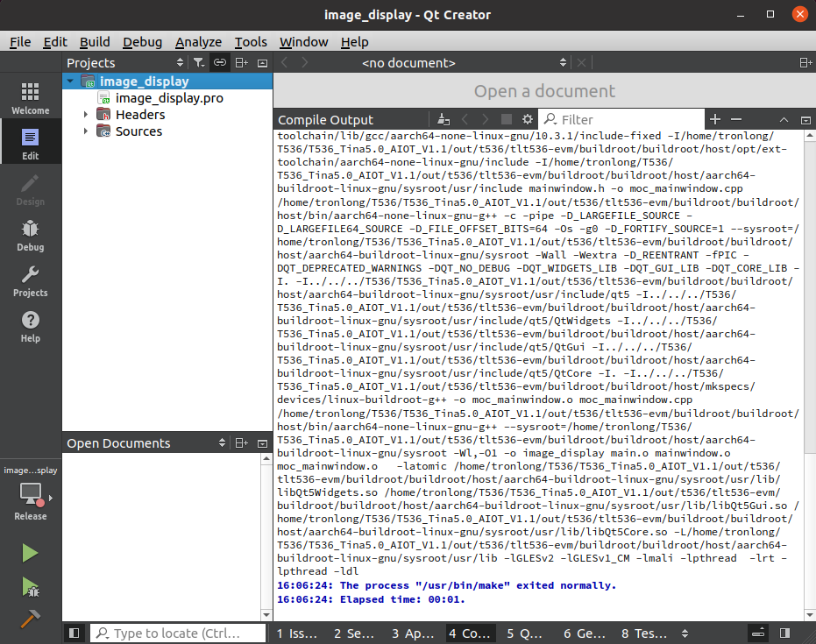
Task: Select the Compile Output pane tab
Action: point(470,633)
